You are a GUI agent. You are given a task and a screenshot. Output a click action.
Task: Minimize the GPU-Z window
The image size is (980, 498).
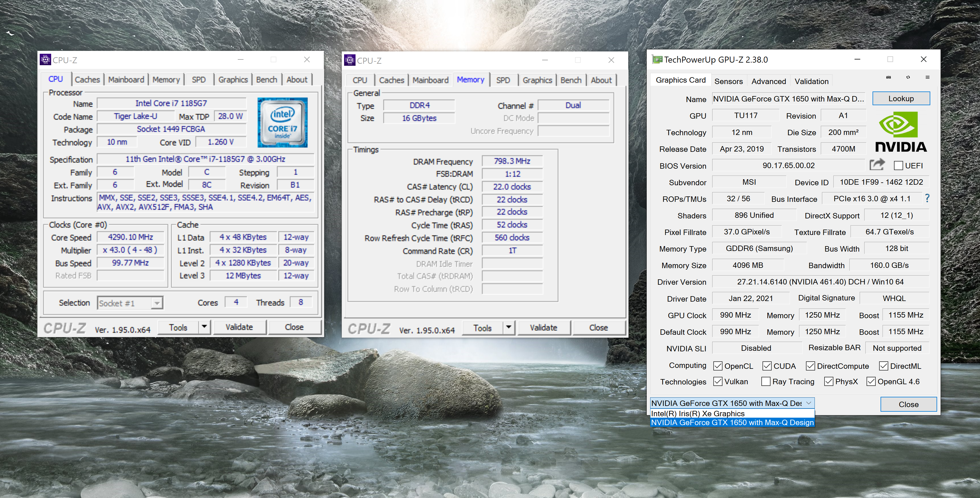click(x=857, y=59)
